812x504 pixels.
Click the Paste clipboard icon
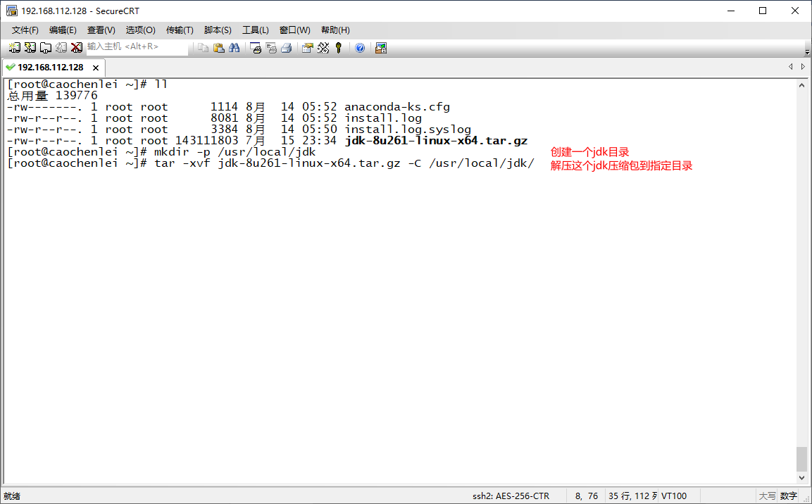click(x=219, y=48)
